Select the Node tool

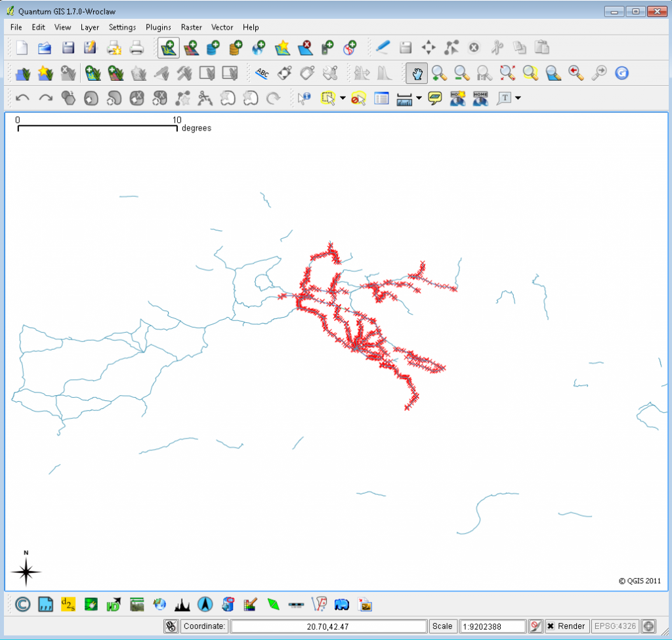451,47
